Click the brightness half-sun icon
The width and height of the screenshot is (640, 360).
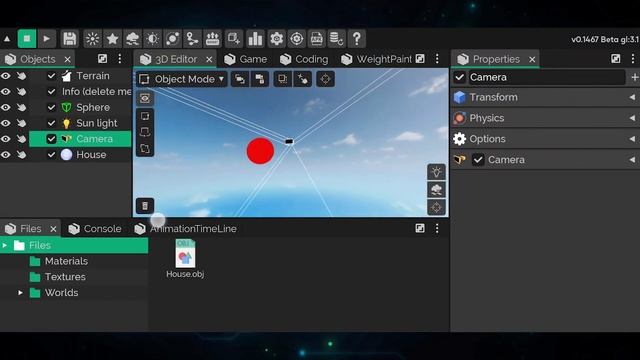click(153, 39)
